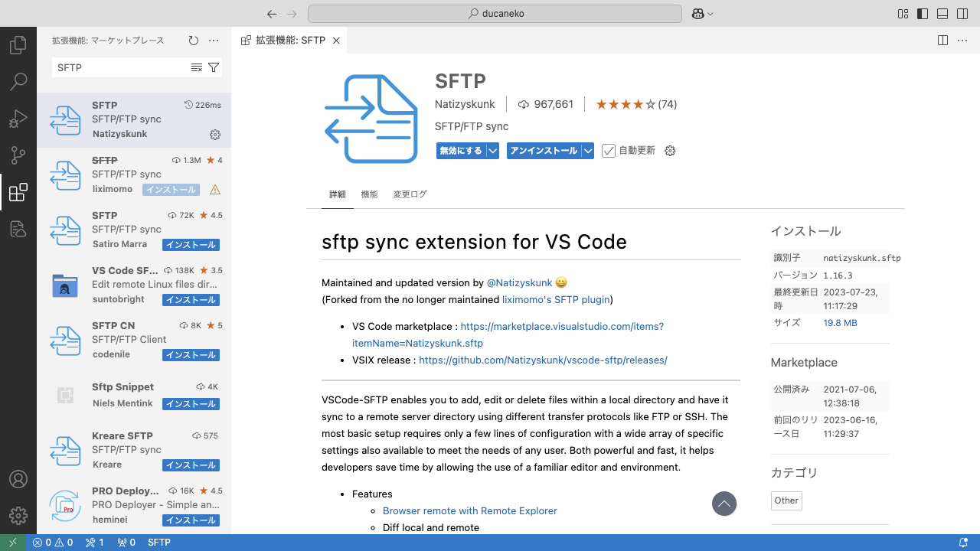Screen dimensions: 980x551
Task: Clear the SFTP extension search input
Action: point(197,67)
